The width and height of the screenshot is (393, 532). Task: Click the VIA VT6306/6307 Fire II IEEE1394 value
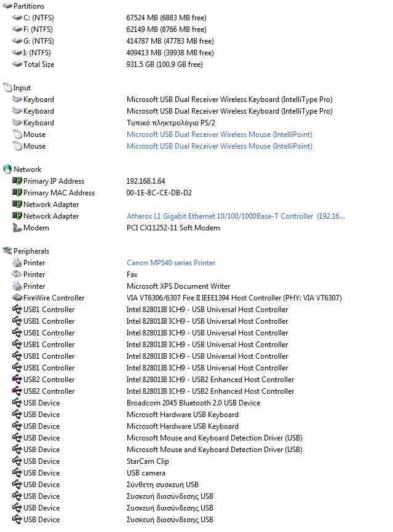pyautogui.click(x=234, y=297)
